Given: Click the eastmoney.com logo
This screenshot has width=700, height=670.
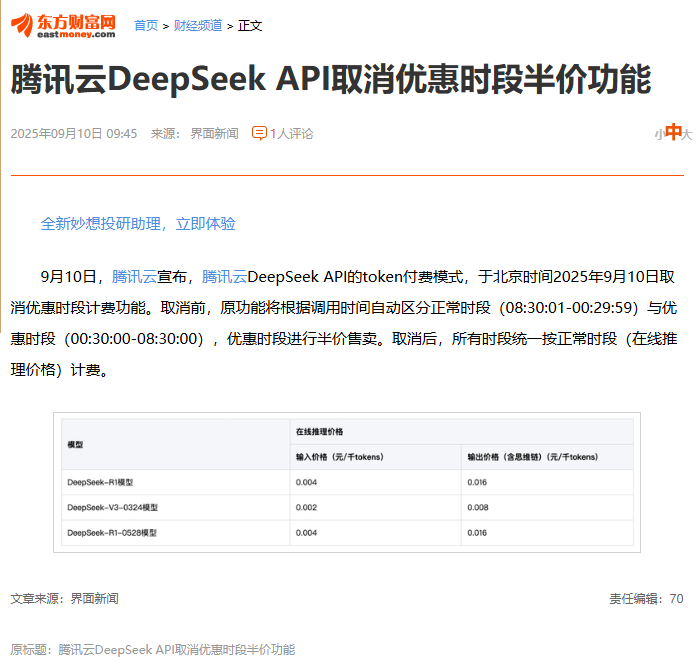Looking at the screenshot, I should [x=63, y=25].
